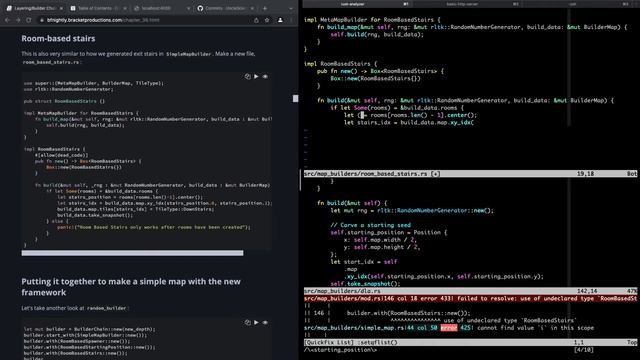The height and width of the screenshot is (360, 640).
Task: Click the Vim cursor at 'let (' line
Action: tap(362, 115)
